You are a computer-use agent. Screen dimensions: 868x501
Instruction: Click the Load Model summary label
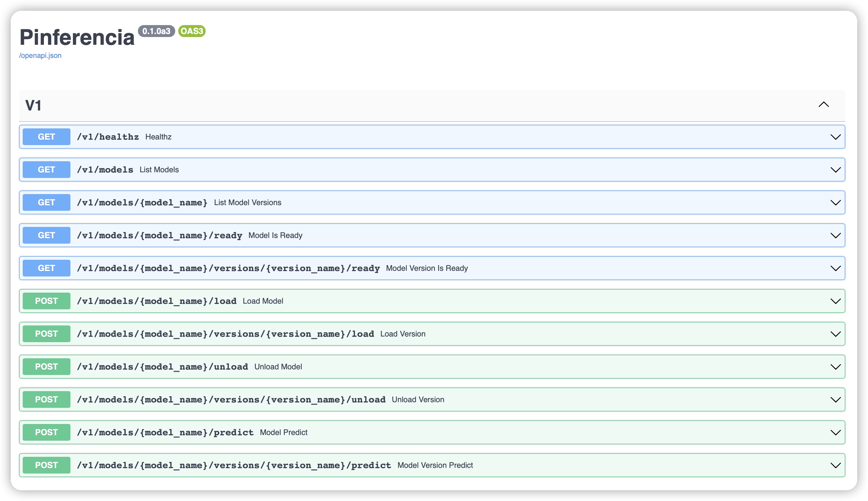point(263,301)
